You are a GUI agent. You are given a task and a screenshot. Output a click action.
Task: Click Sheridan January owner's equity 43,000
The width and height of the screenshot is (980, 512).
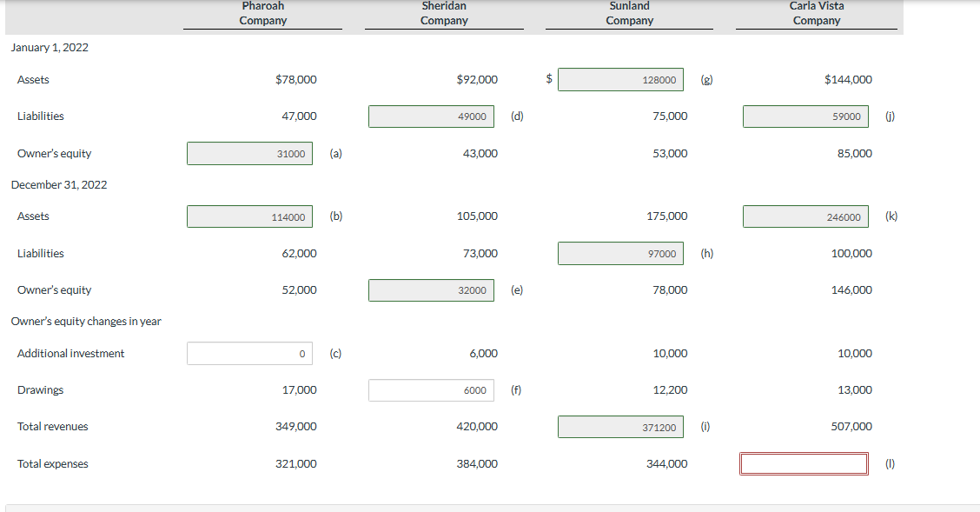(480, 154)
